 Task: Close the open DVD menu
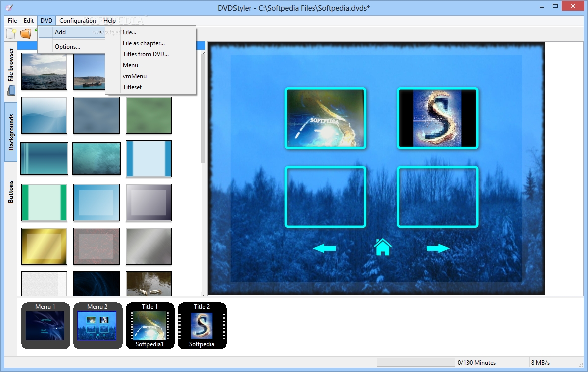coord(47,21)
